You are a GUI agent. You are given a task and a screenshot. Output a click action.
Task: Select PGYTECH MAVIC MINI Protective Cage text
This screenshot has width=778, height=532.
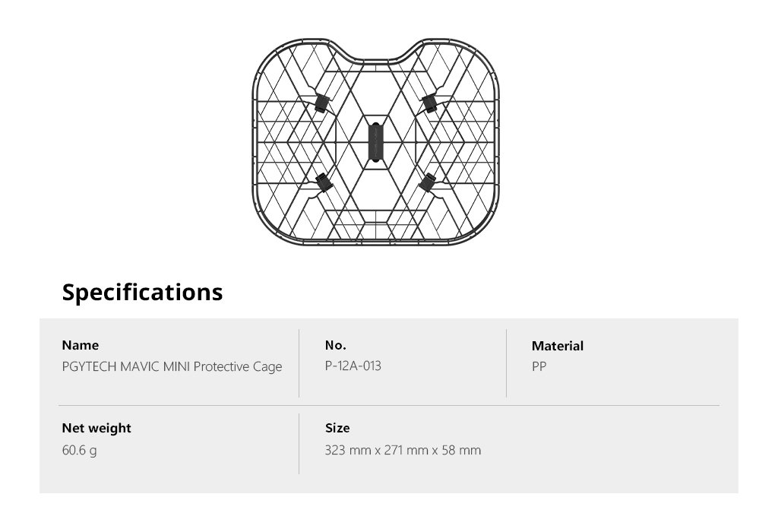tap(172, 367)
